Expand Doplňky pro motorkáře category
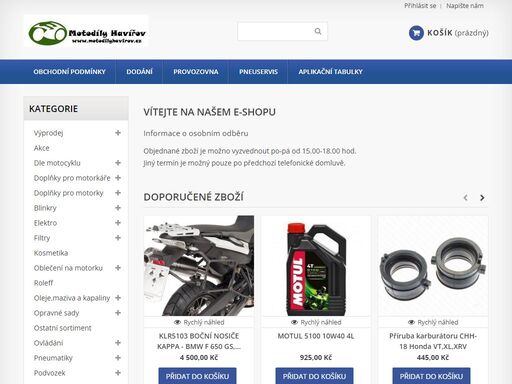 point(118,178)
